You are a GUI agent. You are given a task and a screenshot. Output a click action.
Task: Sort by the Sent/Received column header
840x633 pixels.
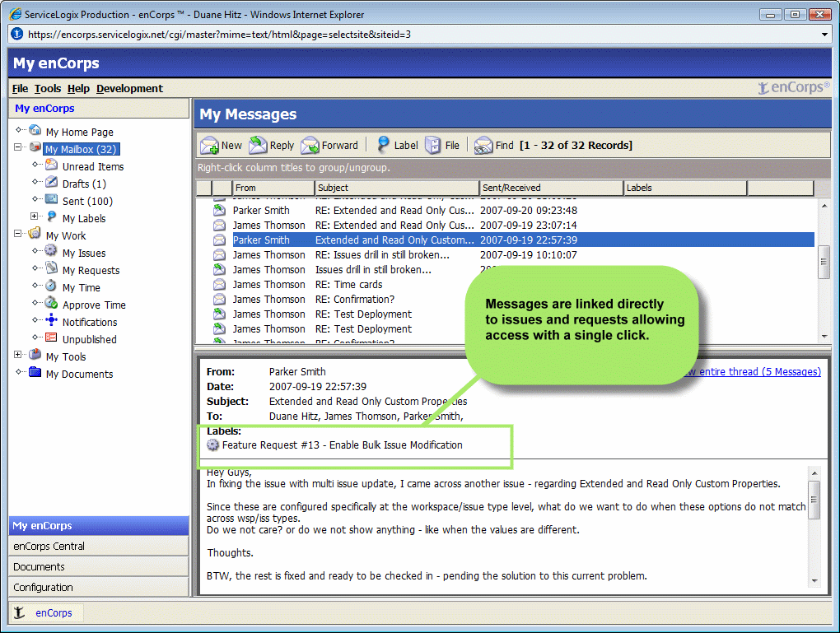(x=551, y=188)
